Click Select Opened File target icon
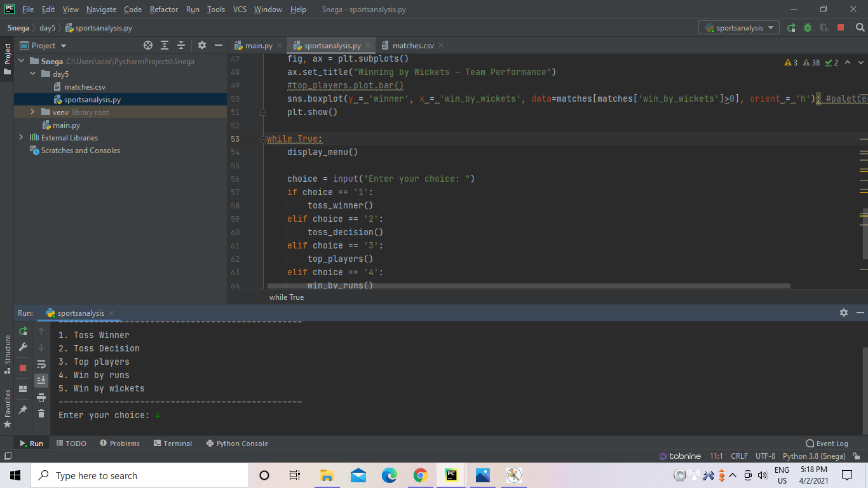 click(148, 45)
